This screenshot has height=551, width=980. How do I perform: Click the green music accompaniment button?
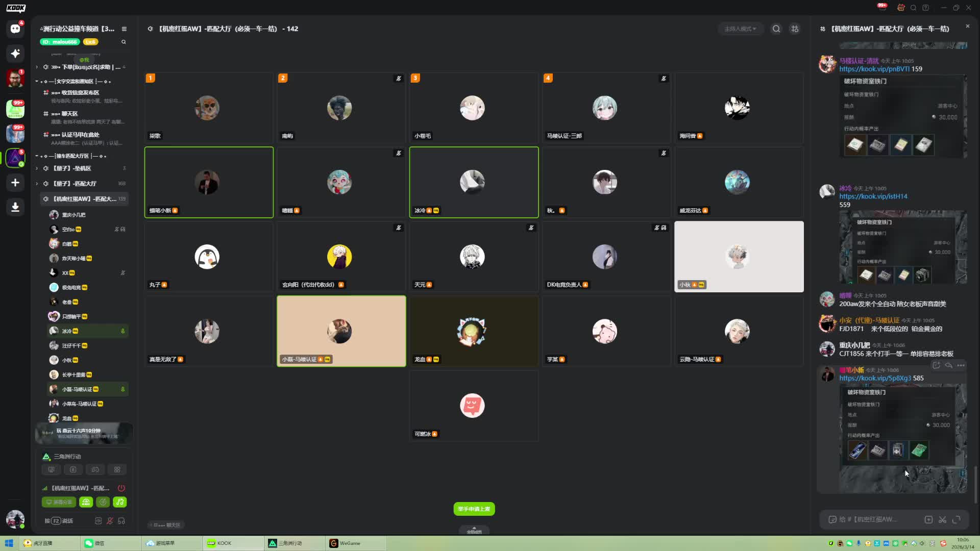(120, 502)
